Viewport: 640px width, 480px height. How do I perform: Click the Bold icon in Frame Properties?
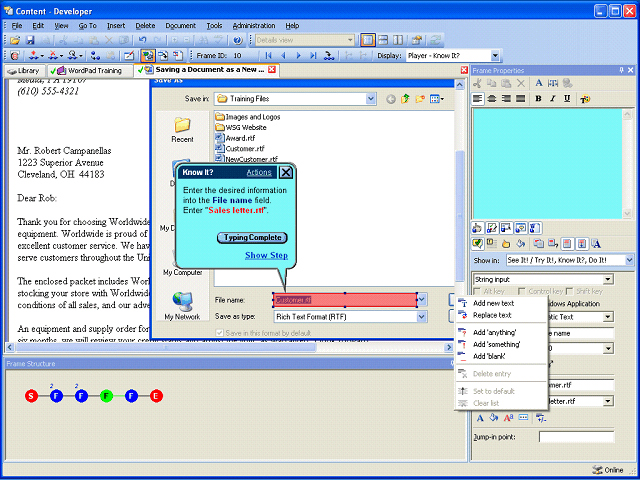coord(538,98)
